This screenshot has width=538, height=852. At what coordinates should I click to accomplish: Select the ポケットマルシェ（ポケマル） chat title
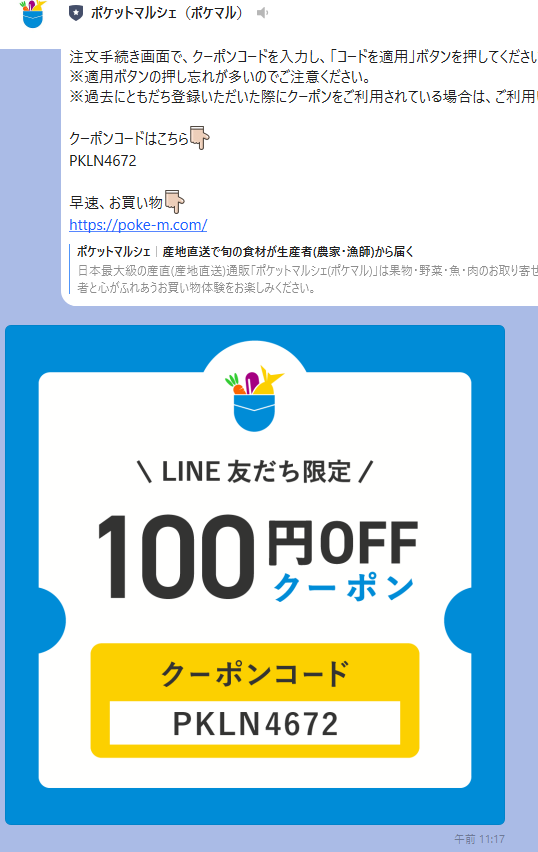point(166,13)
